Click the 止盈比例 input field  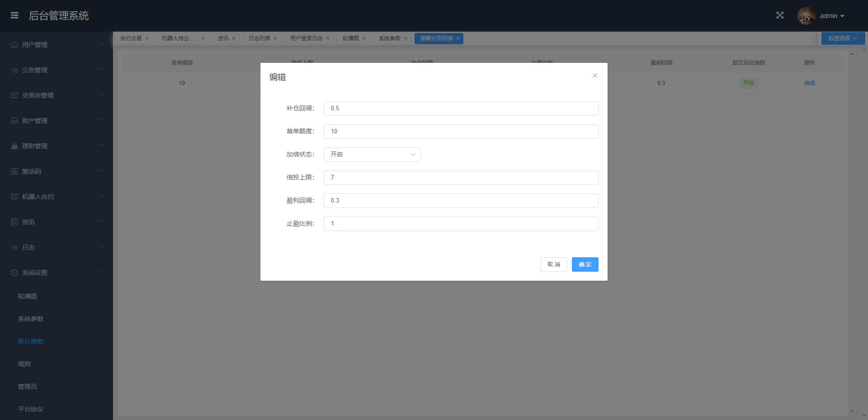click(x=460, y=223)
